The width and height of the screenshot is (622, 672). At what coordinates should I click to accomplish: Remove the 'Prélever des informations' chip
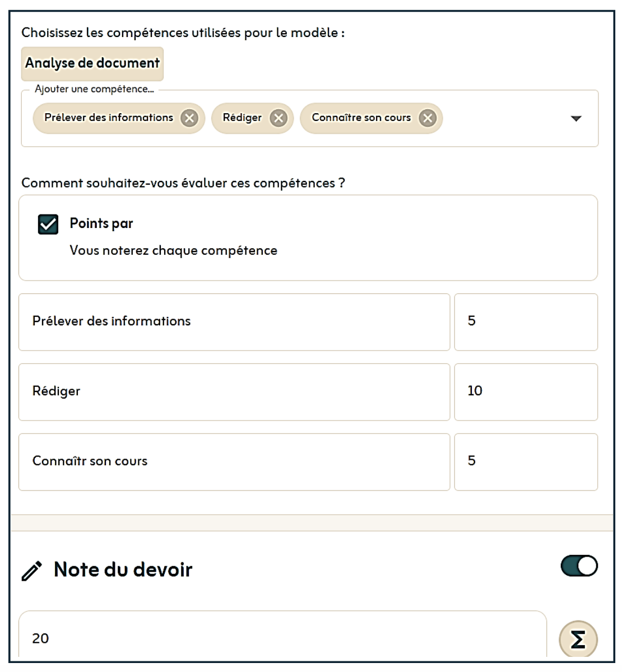tap(189, 118)
